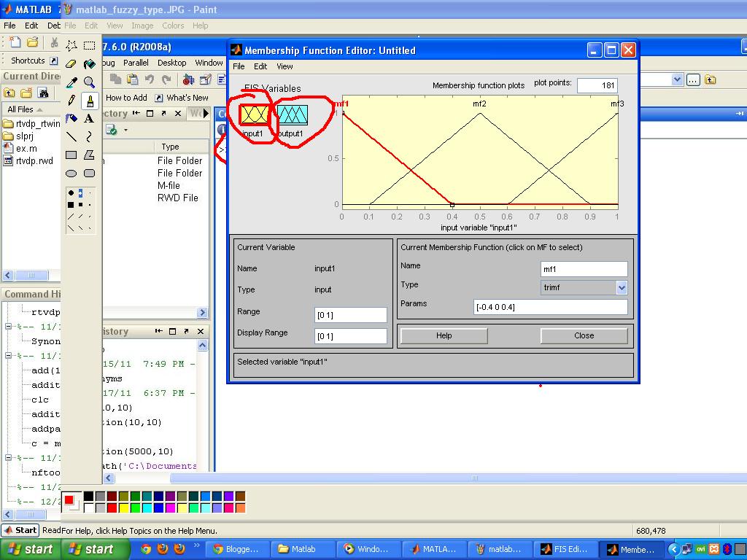Image resolution: width=747 pixels, height=560 pixels.
Task: Expand the hidden quick launch chevron in taskbar
Action: (x=196, y=545)
